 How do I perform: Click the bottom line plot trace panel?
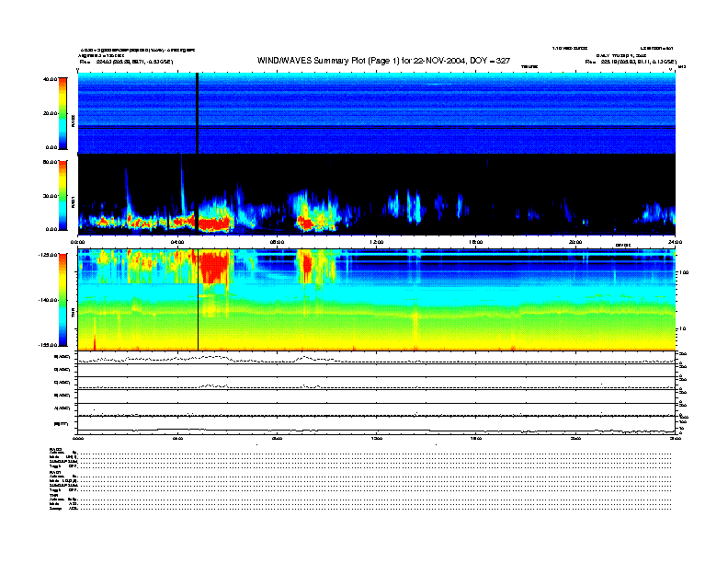coord(377,424)
